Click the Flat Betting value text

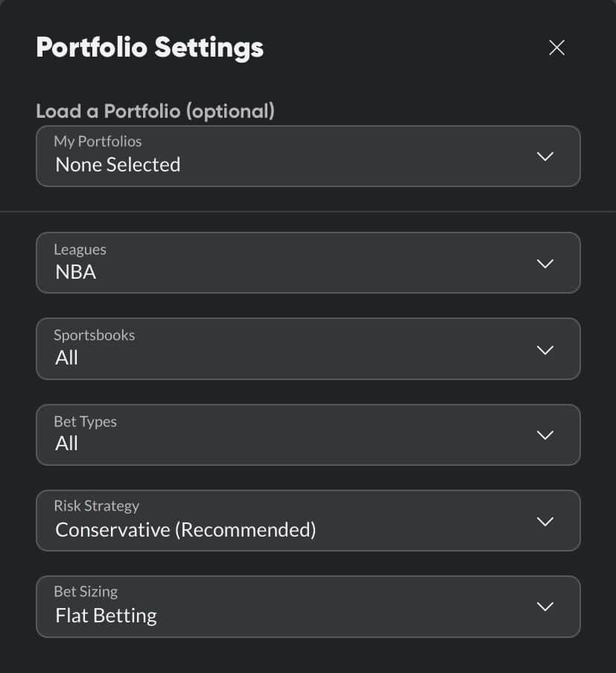(x=106, y=616)
